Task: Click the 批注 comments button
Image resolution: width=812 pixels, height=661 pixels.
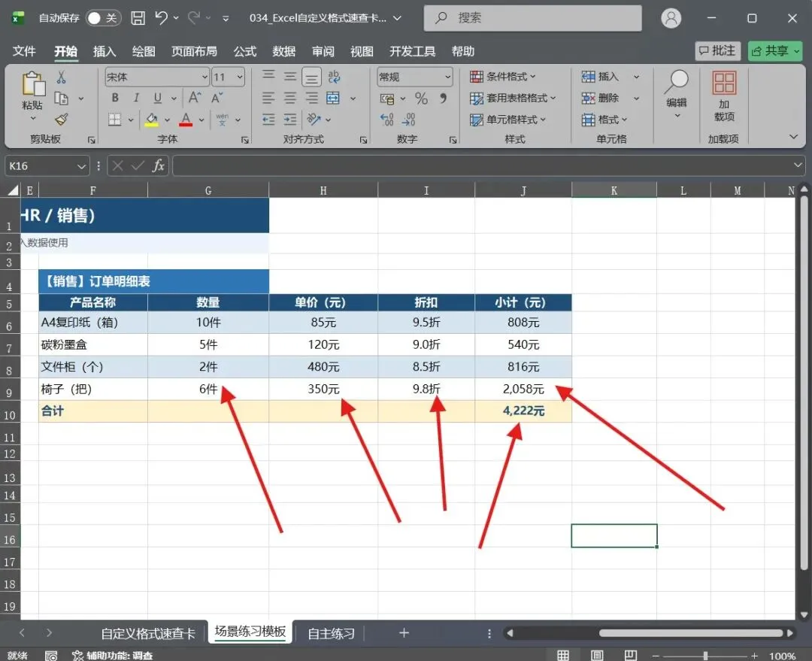Action: click(x=718, y=51)
